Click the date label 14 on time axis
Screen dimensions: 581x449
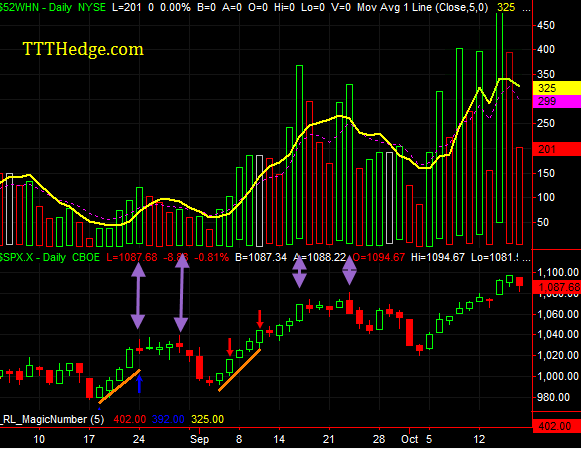[279, 439]
